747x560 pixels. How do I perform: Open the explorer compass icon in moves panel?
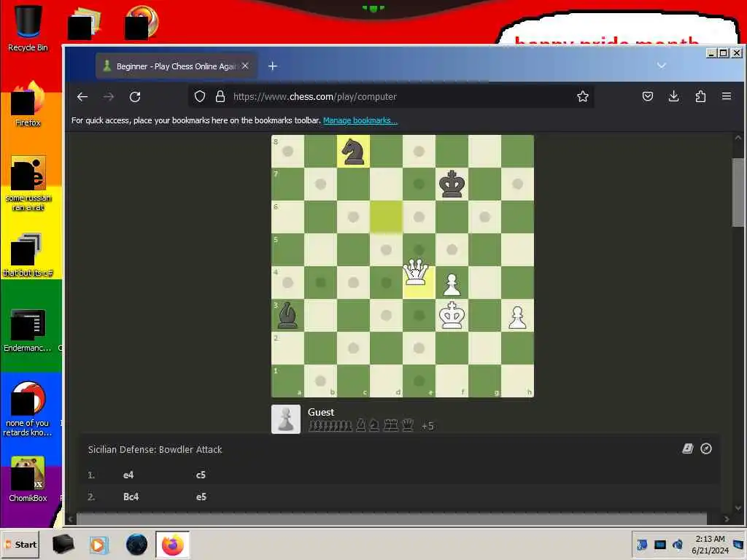(706, 448)
